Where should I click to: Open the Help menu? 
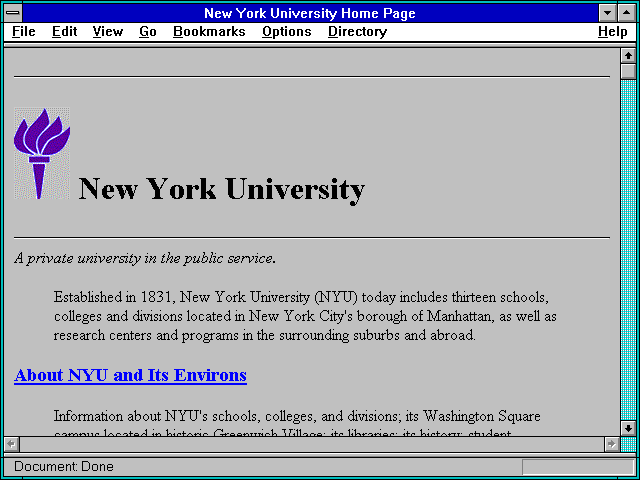click(613, 32)
